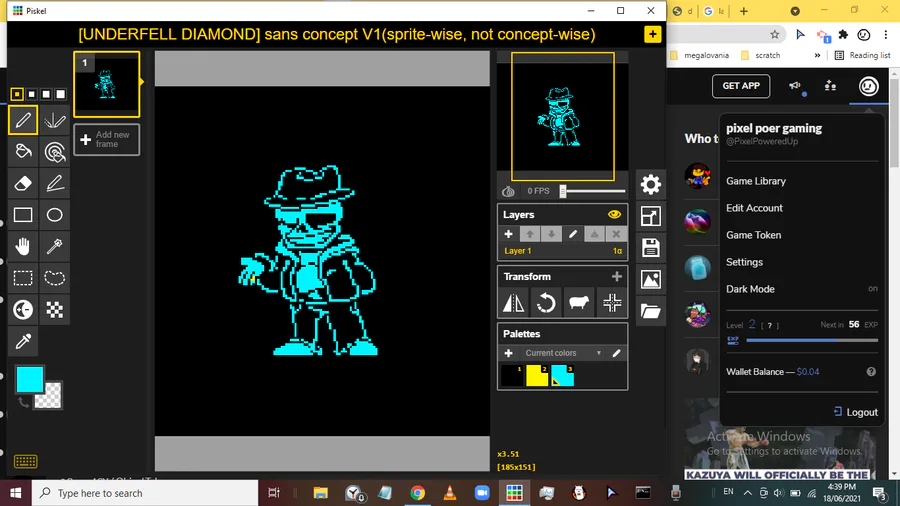Screen dimensions: 900x506
Task: Expand the Transform panel plus icon
Action: coord(616,277)
